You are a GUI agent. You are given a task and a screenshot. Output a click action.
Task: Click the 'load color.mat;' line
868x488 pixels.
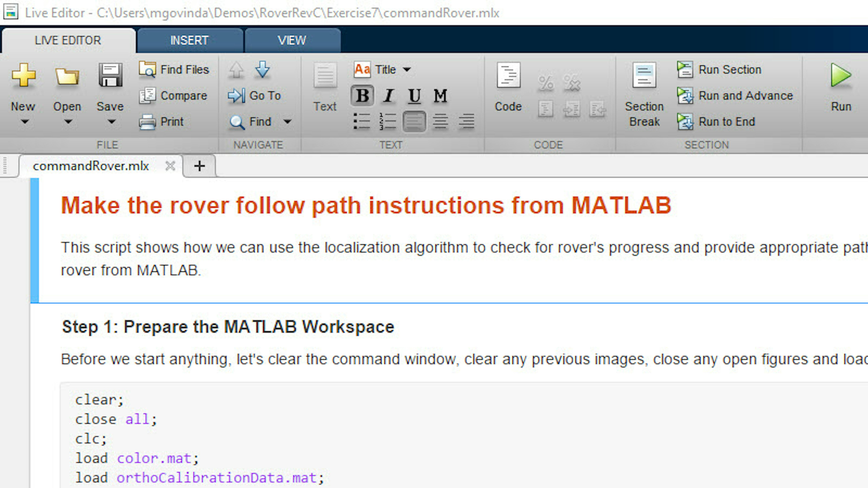coord(137,458)
